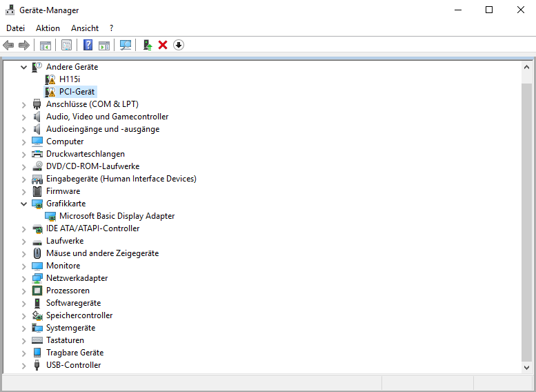
Task: Open the Datei menu
Action: 15,28
